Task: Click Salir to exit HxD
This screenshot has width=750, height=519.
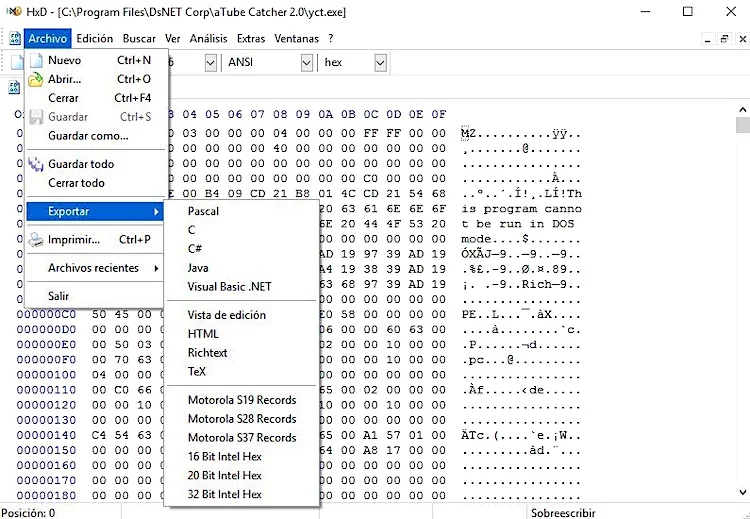Action: coord(95,297)
